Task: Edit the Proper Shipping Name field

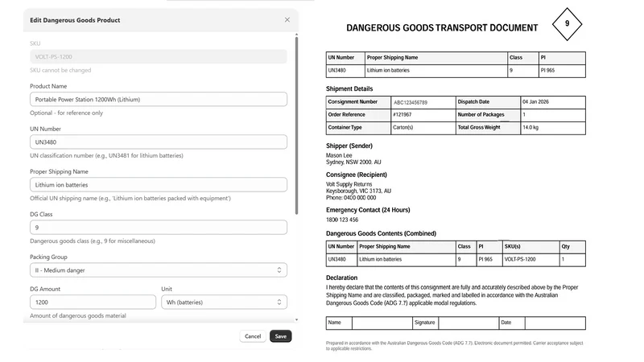Action: pos(158,185)
